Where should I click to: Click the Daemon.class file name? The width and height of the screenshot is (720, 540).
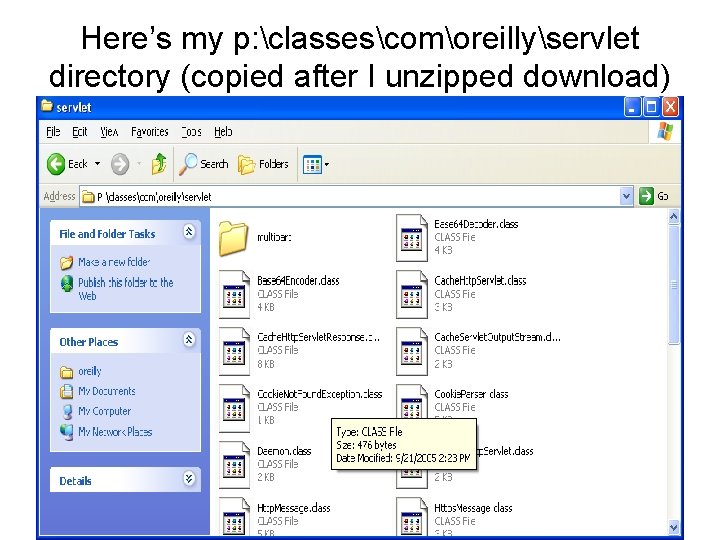(284, 451)
